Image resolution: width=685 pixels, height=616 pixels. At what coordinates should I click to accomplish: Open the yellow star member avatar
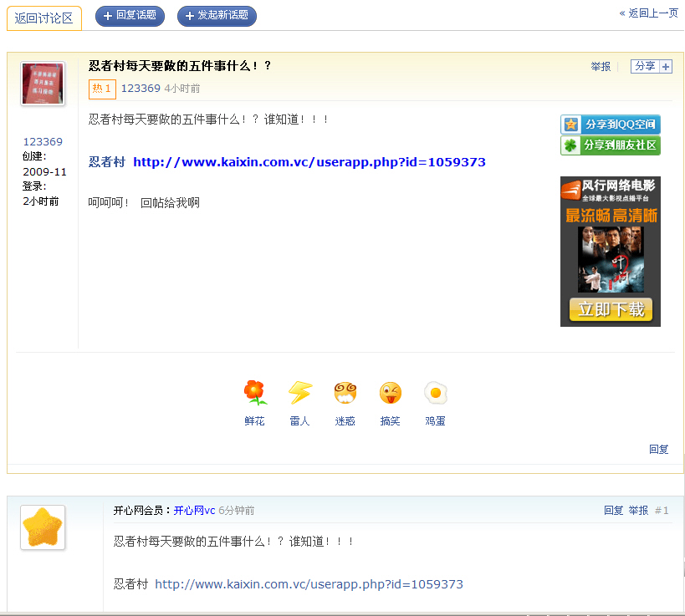43,527
